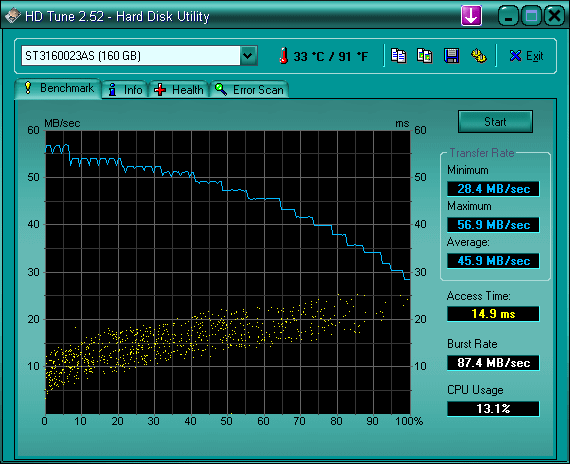570x464 pixels.
Task: Switch to the Benchmark tab
Action: click(58, 88)
